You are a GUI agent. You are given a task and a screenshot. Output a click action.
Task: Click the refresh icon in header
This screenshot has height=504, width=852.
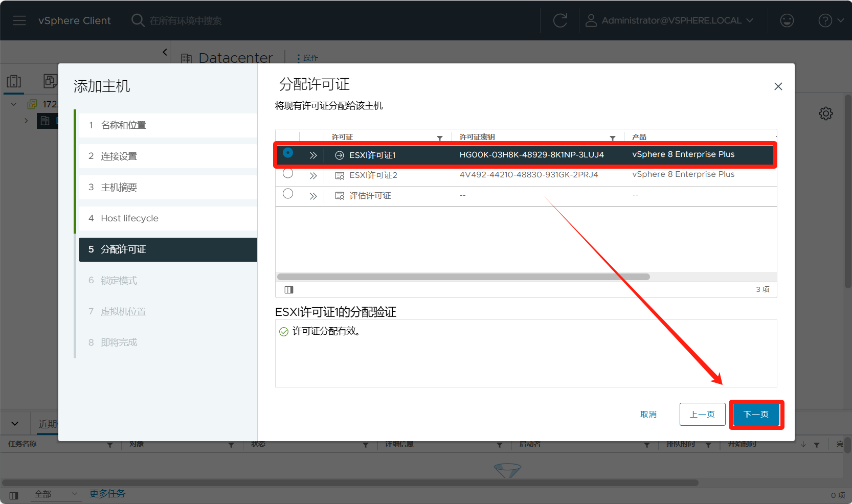(560, 20)
